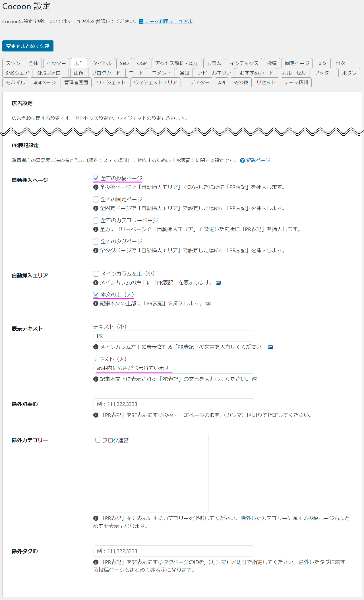The width and height of the screenshot is (364, 600).
Task: Open the アクセス解析・認証 tab
Action: [177, 63]
